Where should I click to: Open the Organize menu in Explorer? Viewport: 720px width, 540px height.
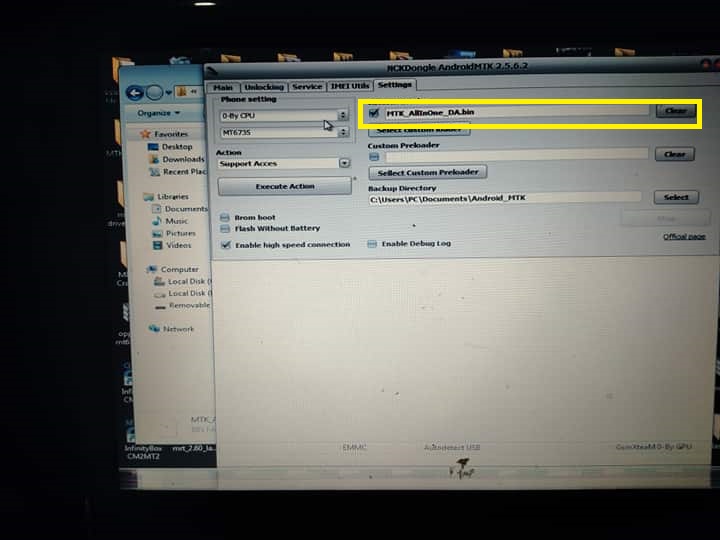tap(158, 113)
